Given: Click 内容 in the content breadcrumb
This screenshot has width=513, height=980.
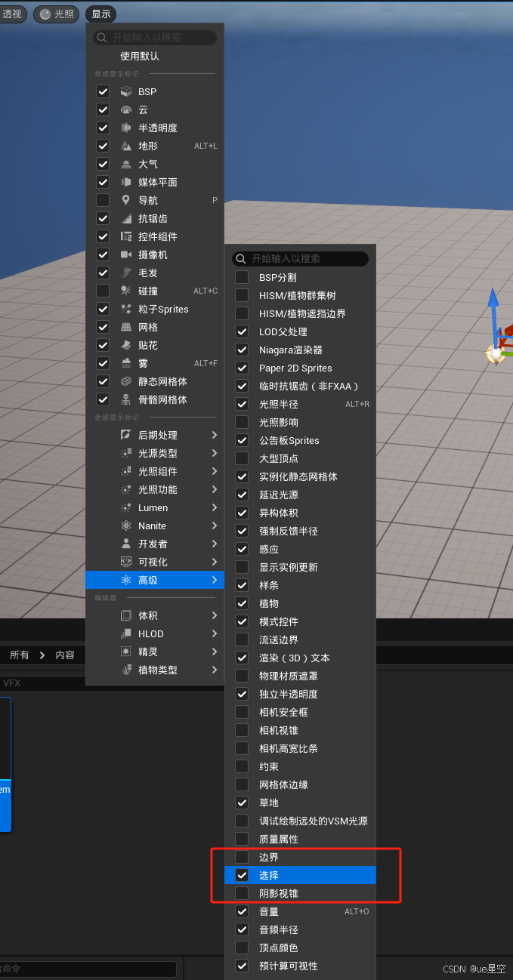Looking at the screenshot, I should tap(65, 655).
